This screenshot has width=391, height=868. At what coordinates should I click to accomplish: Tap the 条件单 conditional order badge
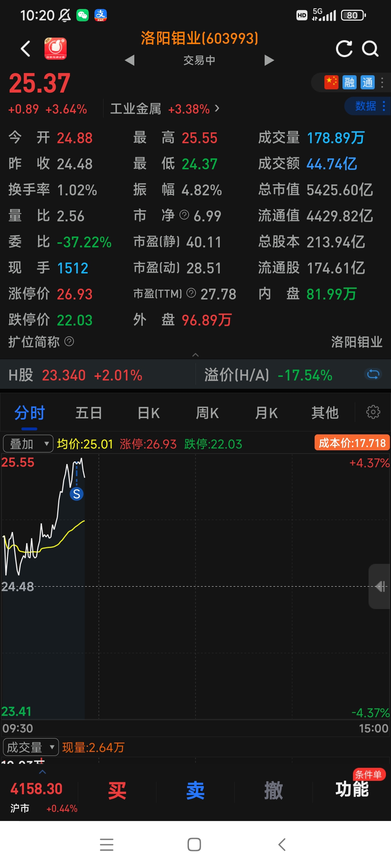[369, 774]
